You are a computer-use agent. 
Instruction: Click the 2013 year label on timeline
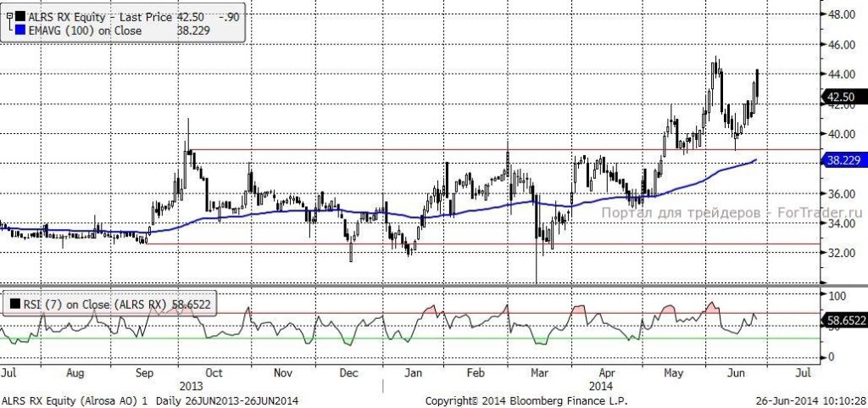point(191,386)
